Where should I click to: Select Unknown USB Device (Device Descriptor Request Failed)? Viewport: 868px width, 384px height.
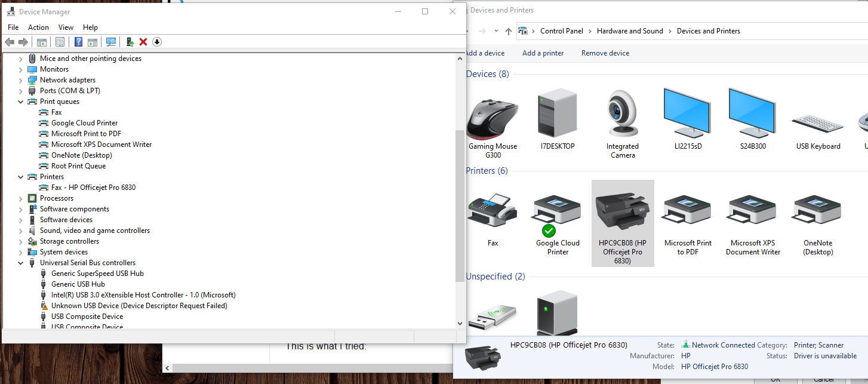point(139,306)
